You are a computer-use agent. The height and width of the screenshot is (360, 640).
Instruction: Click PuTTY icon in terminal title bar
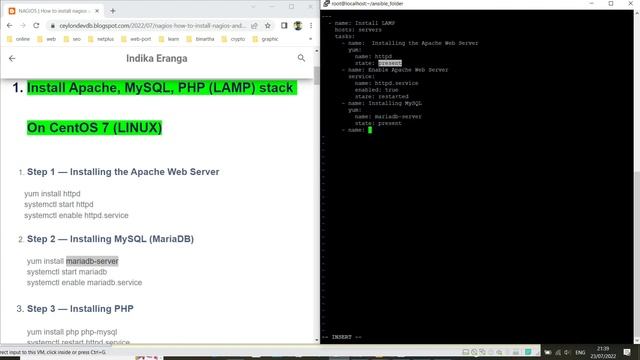pos(326,4)
